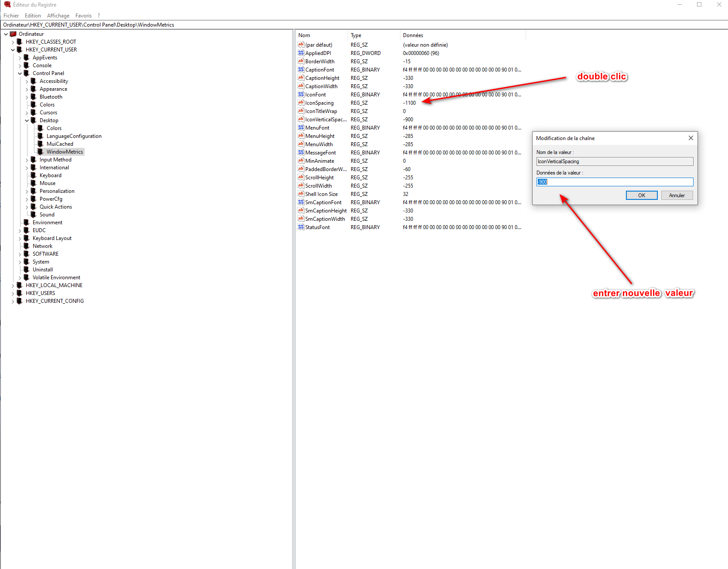The height and width of the screenshot is (569, 728).
Task: Collapse the HKEY_CURRENT_USER tree node
Action: pyautogui.click(x=13, y=50)
